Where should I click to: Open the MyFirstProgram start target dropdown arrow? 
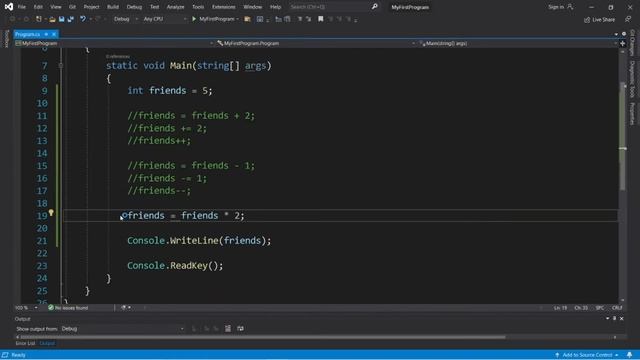point(238,19)
